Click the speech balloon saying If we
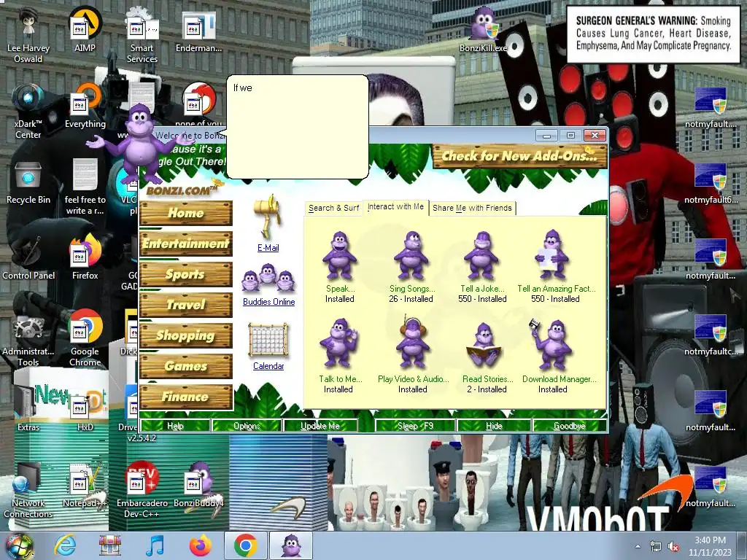This screenshot has width=747, height=560. tap(298, 127)
